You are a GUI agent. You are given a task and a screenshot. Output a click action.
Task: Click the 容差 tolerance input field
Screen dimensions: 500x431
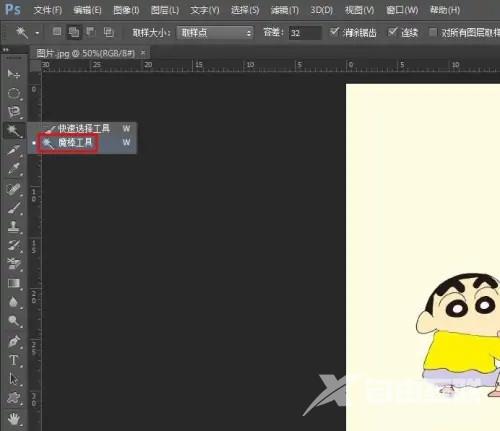(x=305, y=33)
